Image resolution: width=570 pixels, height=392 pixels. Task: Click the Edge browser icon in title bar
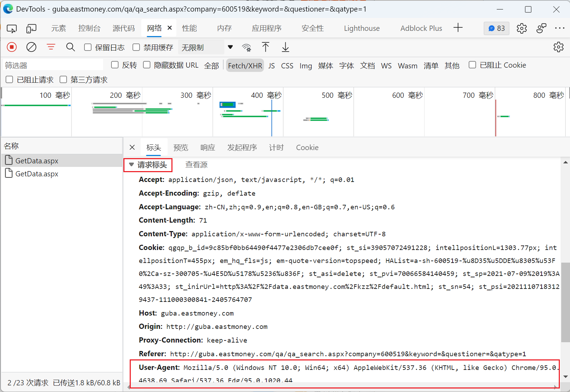coord(8,9)
